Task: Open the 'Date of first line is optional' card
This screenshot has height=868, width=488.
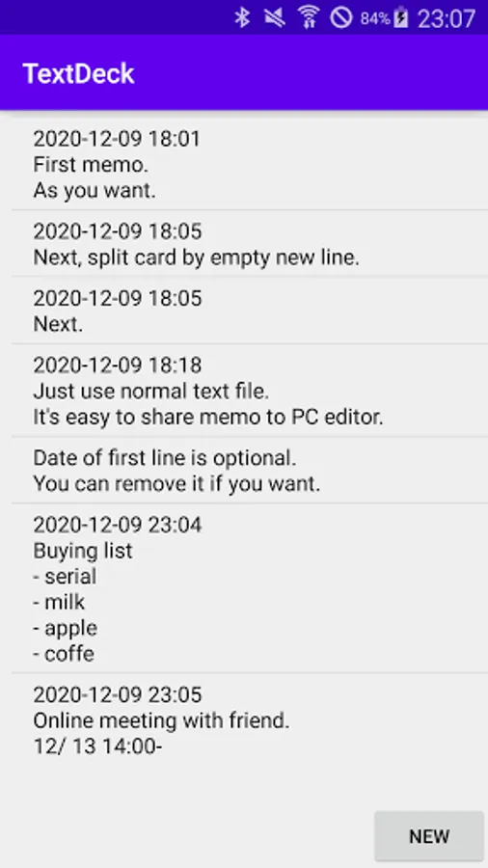Action: (250, 471)
